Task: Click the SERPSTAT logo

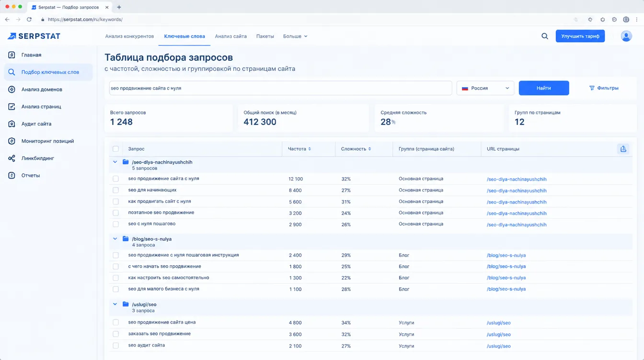Action: pos(34,36)
